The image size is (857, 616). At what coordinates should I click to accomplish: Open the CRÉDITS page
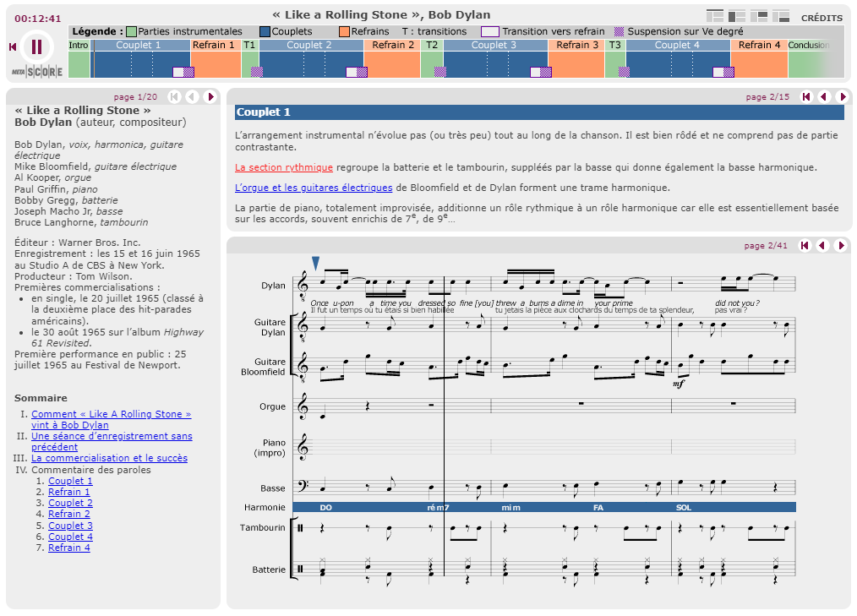point(822,18)
